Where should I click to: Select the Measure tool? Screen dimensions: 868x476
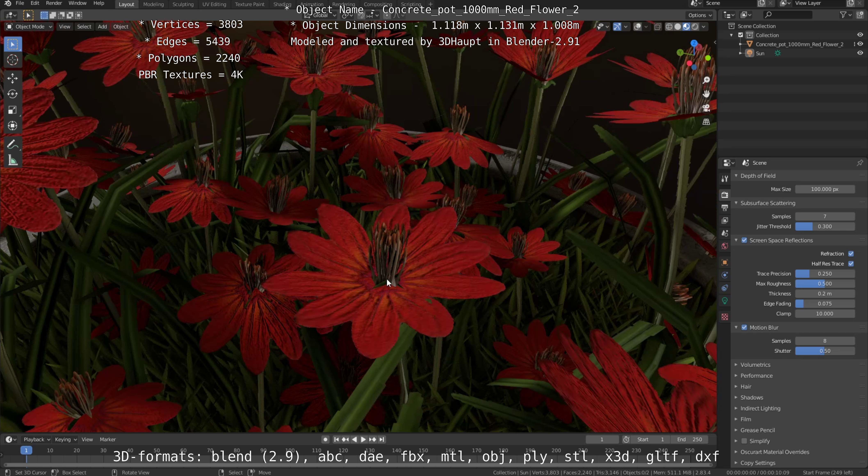pyautogui.click(x=13, y=160)
